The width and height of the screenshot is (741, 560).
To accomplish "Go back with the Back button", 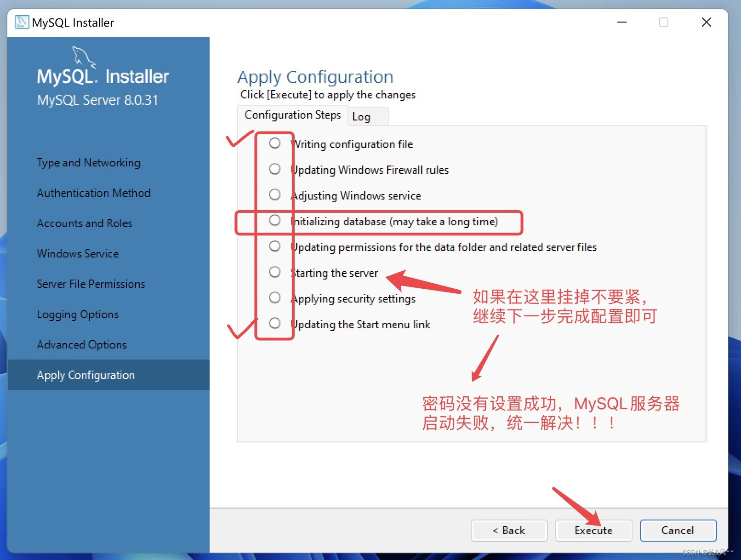I will (509, 531).
